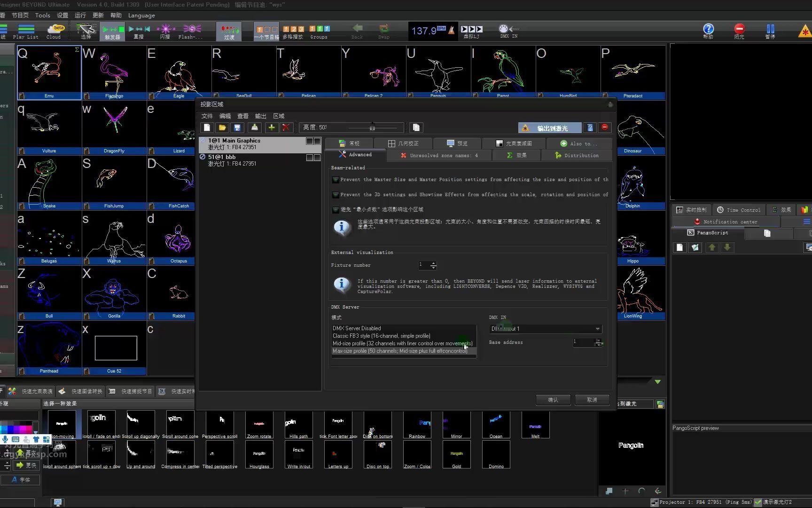Viewport: 812px width, 508px height.
Task: Click the BPM metronome icon
Action: pyautogui.click(x=451, y=31)
